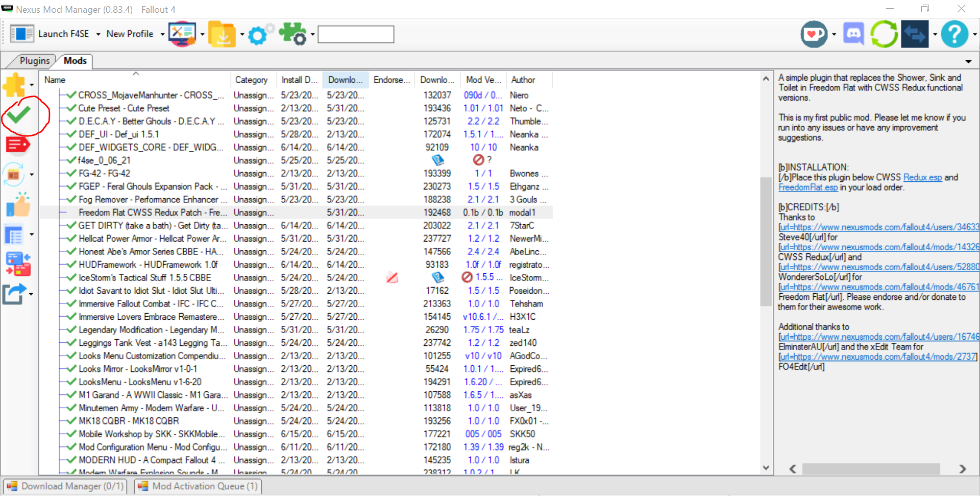Click the red prohibited icon in f4se_0_06_21 row
Viewport: 980px width, 496px height.
[478, 160]
